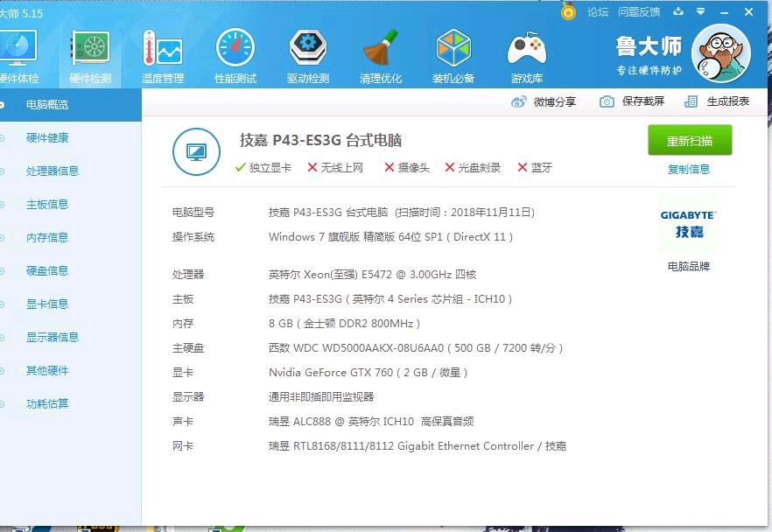This screenshot has width=772, height=532.
Task: Open 温度管理 thermometer icon
Action: point(163,48)
